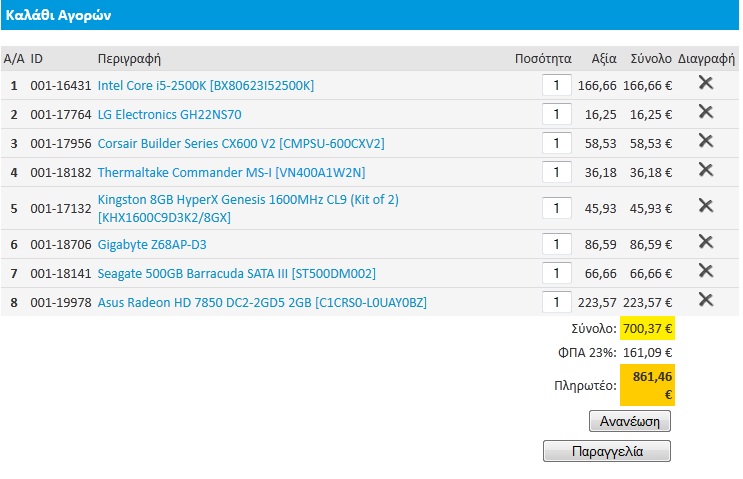This screenshot has width=743, height=479.
Task: Delete the Intel Core i5-2500K row
Action: (x=706, y=83)
